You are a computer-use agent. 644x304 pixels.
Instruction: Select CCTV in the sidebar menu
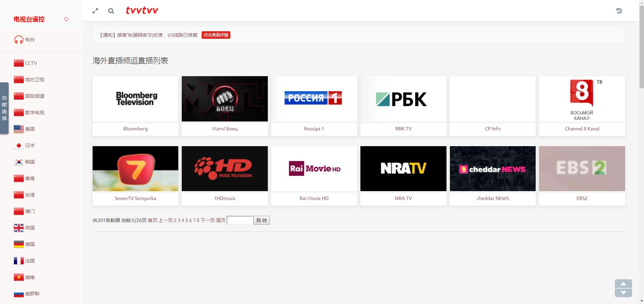tap(31, 63)
